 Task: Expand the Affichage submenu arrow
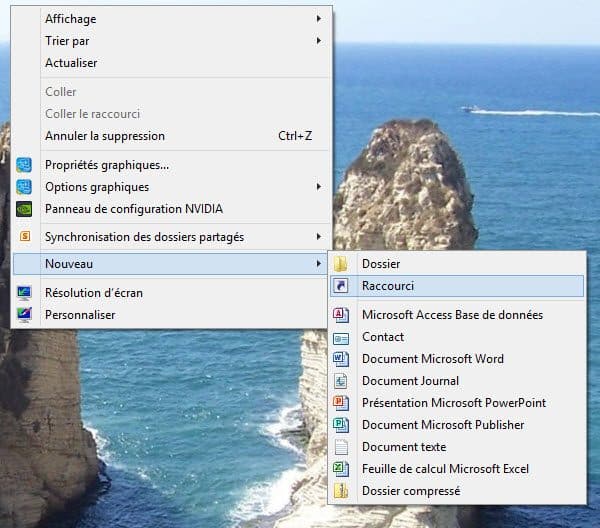[x=319, y=19]
